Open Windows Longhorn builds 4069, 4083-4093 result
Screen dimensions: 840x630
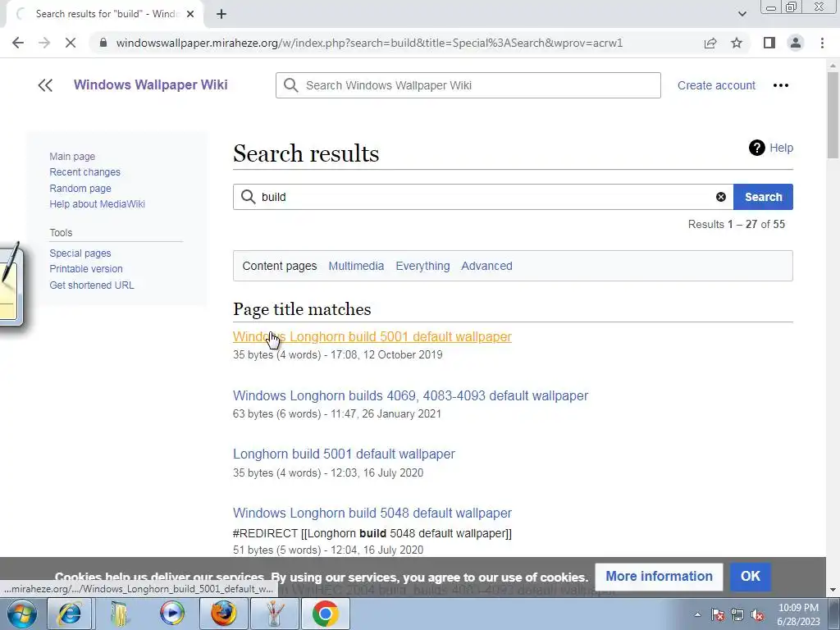[x=410, y=395]
